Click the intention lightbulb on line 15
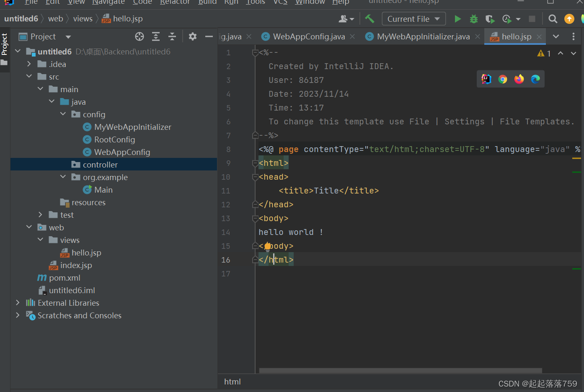Viewport: 584px width, 392px height. pos(268,246)
